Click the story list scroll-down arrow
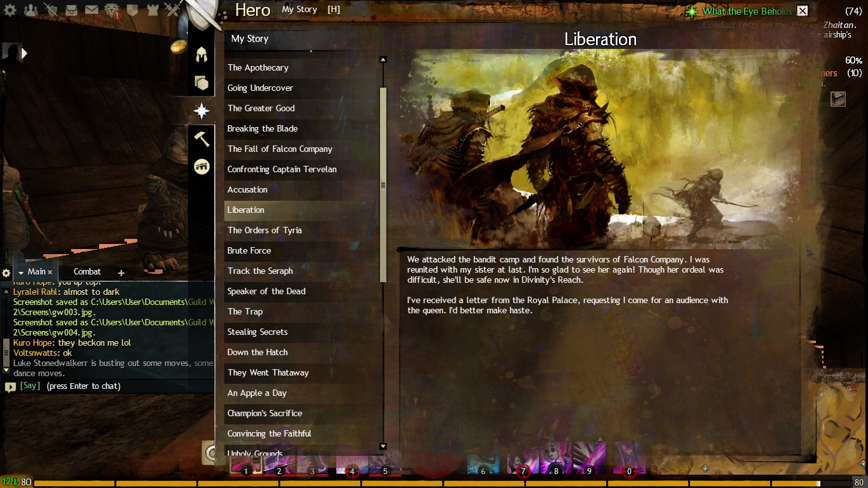The height and width of the screenshot is (488, 868). (383, 447)
